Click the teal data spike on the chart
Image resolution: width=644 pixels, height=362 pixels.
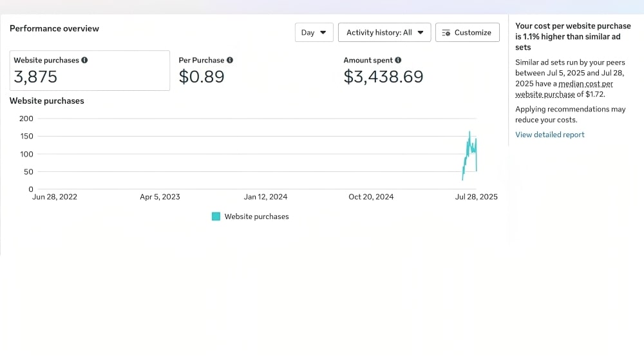point(470,148)
